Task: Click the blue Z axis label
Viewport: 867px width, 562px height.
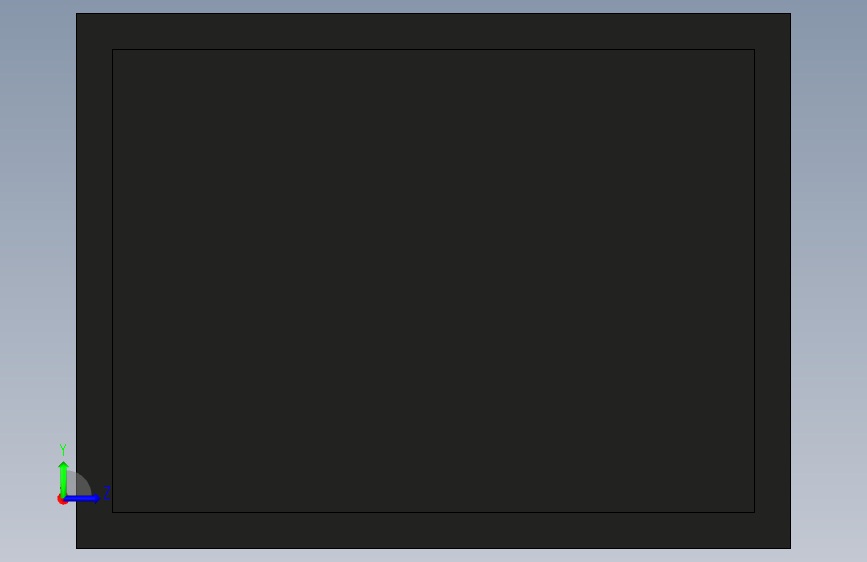Action: (107, 492)
